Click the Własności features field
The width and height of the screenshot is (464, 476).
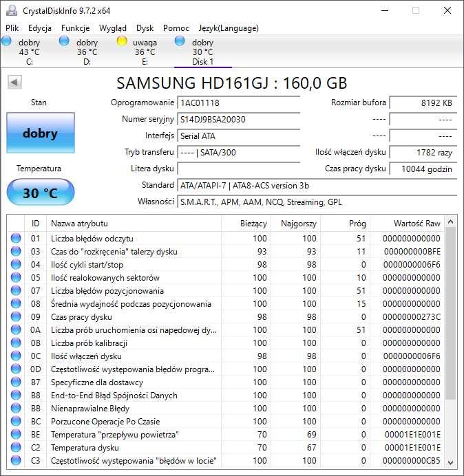click(x=317, y=202)
